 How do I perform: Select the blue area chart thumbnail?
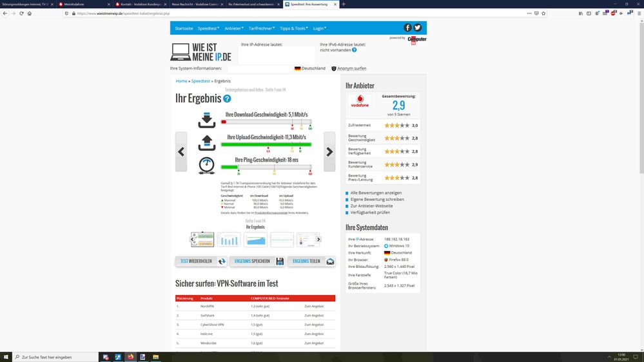pyautogui.click(x=255, y=239)
